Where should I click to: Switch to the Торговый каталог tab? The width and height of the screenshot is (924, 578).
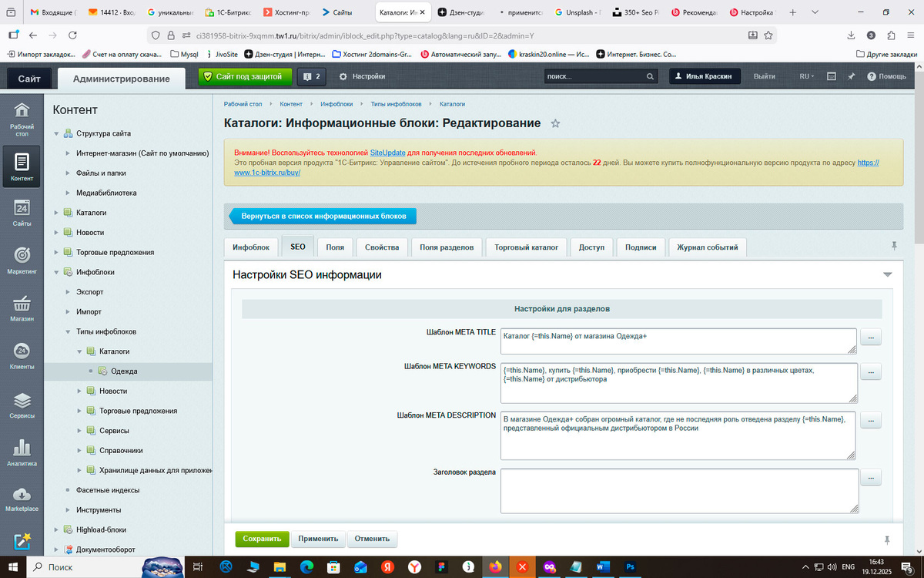click(526, 247)
